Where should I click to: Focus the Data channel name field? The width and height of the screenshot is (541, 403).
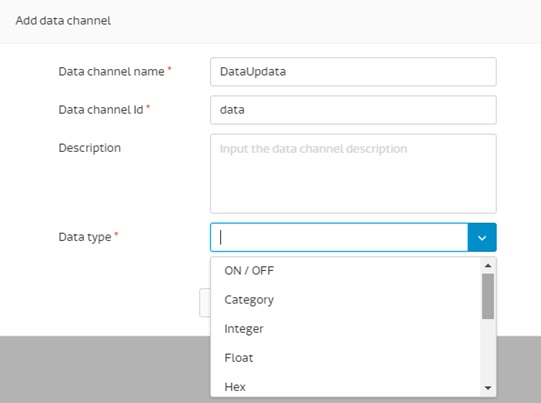[x=353, y=72]
